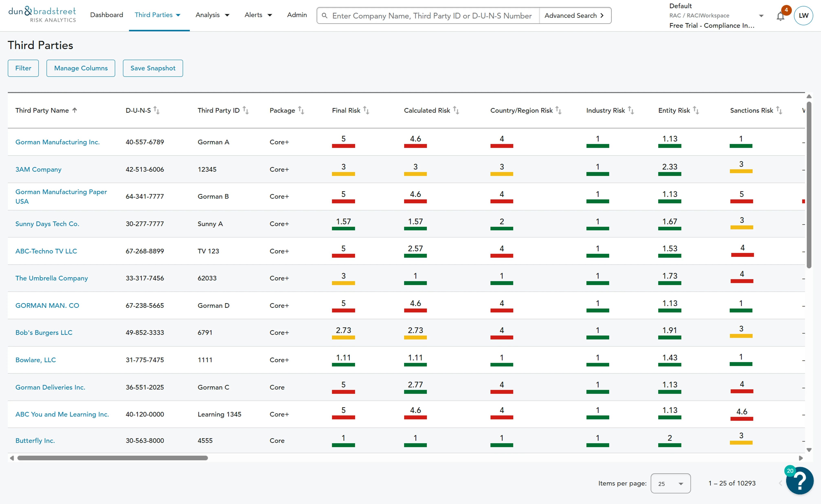Click the vertical table scrollbar thumb
This screenshot has height=504, width=821.
pos(809,185)
